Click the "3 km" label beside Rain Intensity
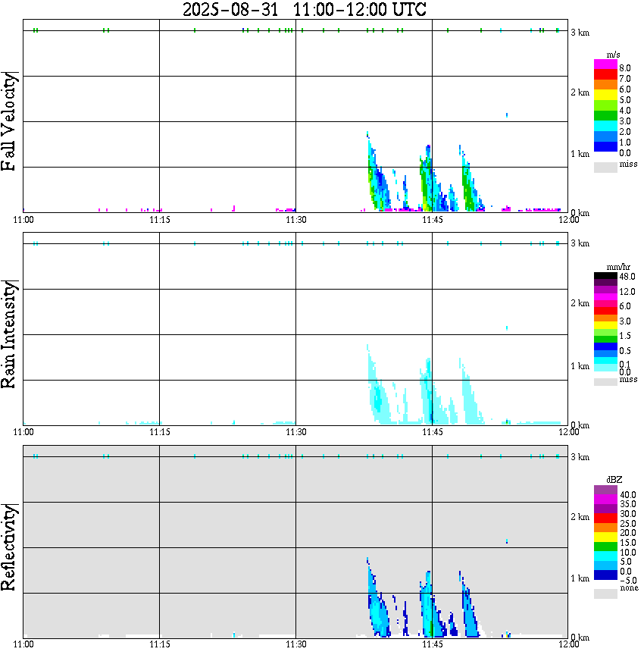The width and height of the screenshot is (644, 658). tap(580, 244)
